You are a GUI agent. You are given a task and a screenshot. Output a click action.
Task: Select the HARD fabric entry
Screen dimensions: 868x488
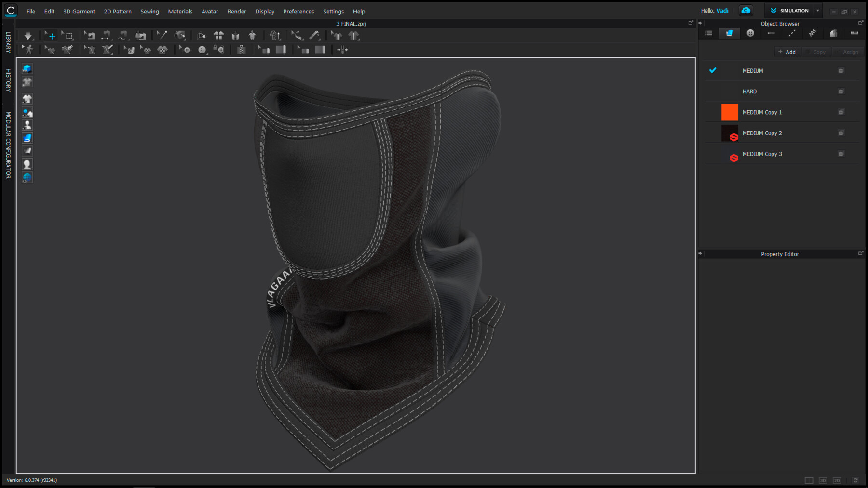(x=750, y=91)
